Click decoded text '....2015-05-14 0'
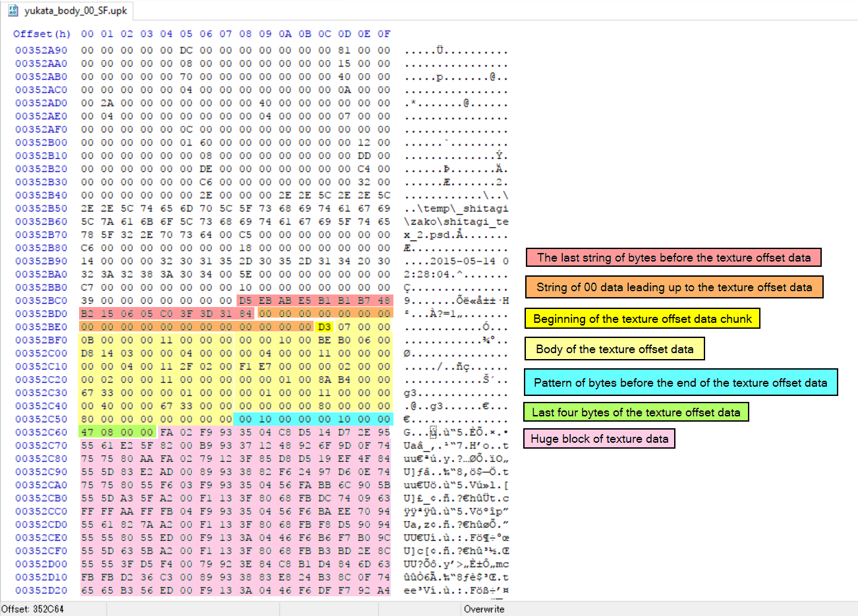Screen dimensions: 858x616 point(456,261)
